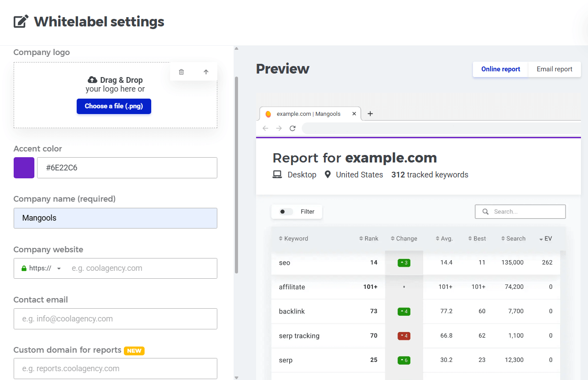Screen dimensions: 588x380
Task: Open the purple accent color swatch
Action: click(23, 168)
